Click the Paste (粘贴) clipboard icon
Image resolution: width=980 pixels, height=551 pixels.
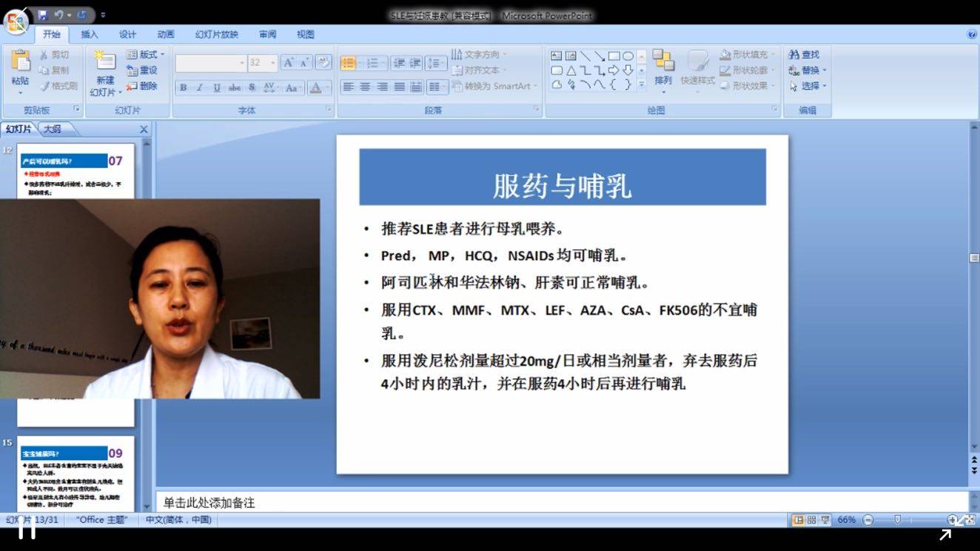20,64
